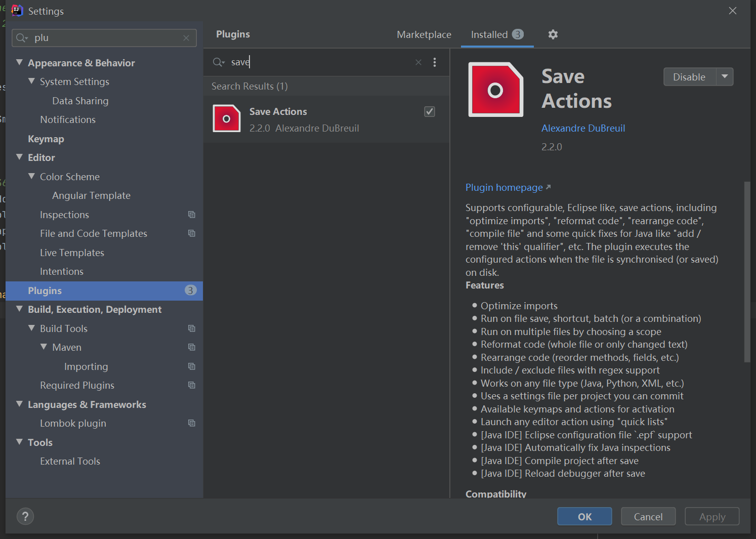This screenshot has width=756, height=539.
Task: Click version 2.2.0 in plugin details
Action: (x=552, y=147)
